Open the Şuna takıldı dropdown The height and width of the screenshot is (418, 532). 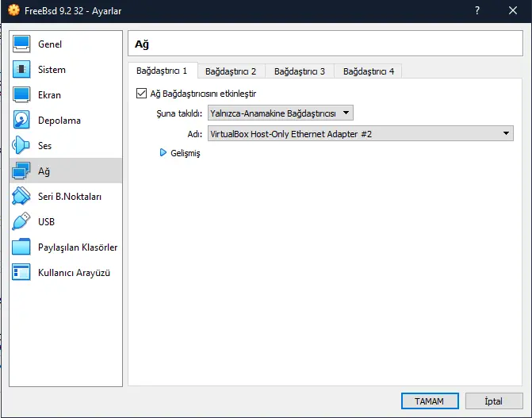(x=281, y=113)
